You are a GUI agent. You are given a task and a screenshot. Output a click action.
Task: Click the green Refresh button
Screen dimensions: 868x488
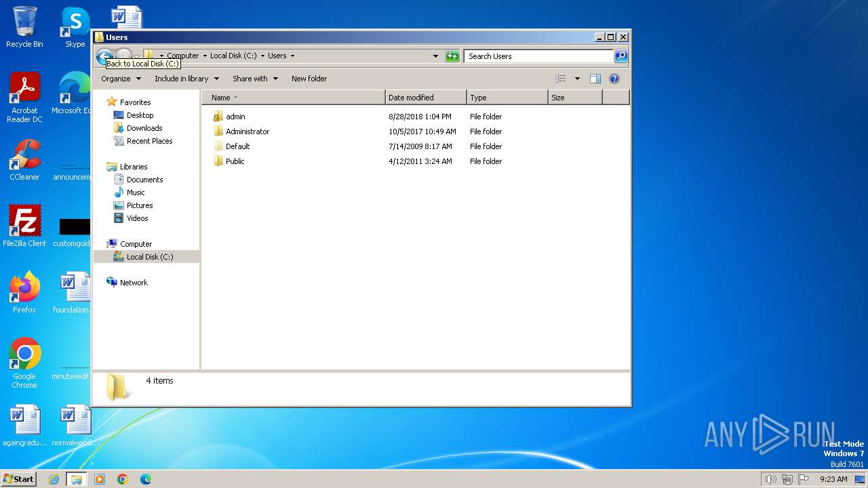pos(452,56)
